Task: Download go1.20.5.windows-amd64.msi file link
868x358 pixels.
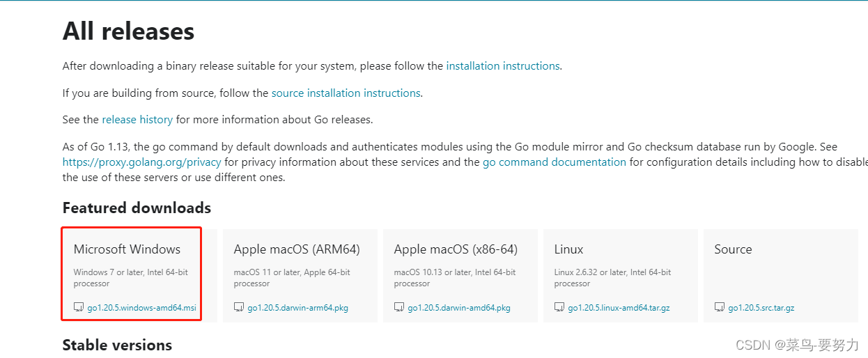Action: (x=142, y=307)
